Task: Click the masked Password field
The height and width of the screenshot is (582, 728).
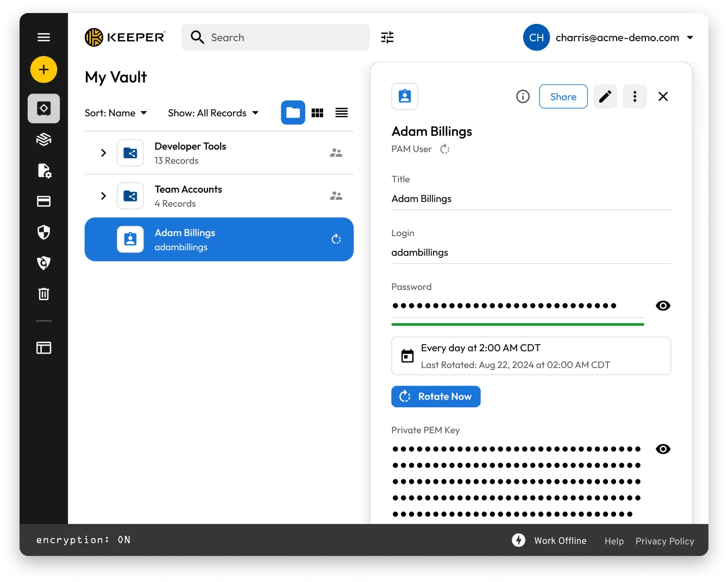Action: [x=504, y=306]
